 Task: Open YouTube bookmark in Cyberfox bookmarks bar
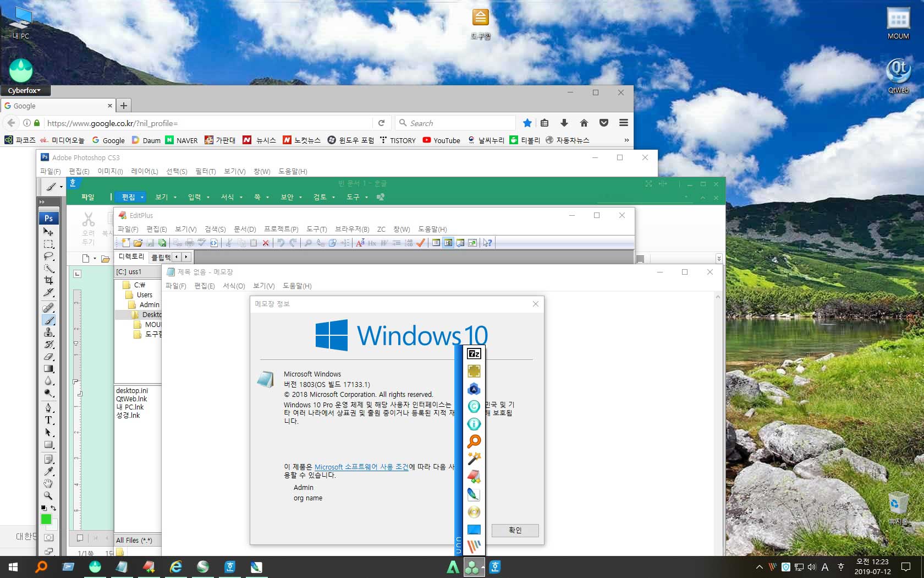coord(441,140)
